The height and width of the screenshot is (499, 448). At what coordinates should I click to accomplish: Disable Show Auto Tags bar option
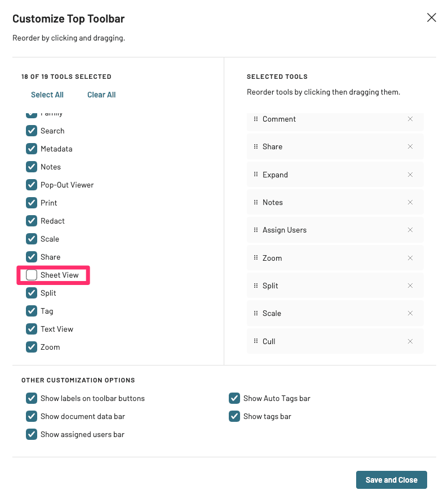(234, 398)
